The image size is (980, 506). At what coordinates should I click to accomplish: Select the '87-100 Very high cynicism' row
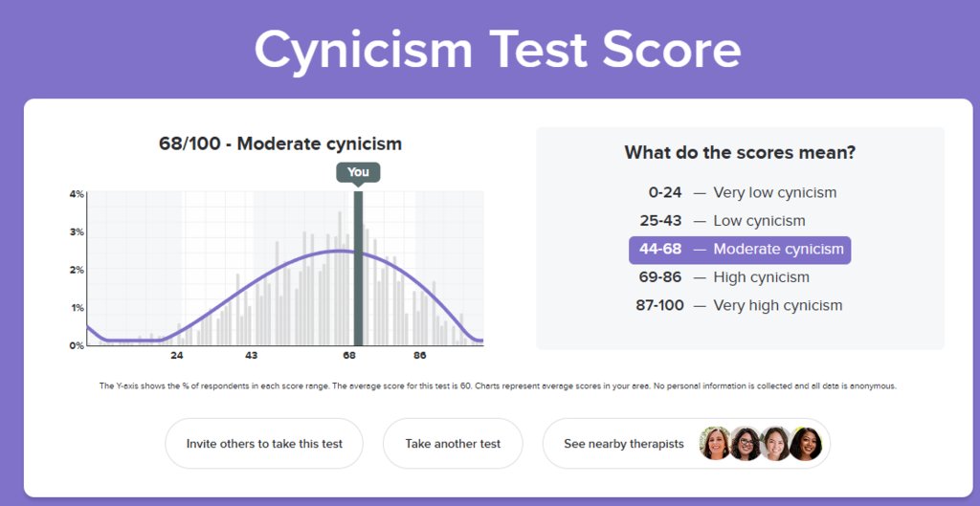click(x=739, y=305)
